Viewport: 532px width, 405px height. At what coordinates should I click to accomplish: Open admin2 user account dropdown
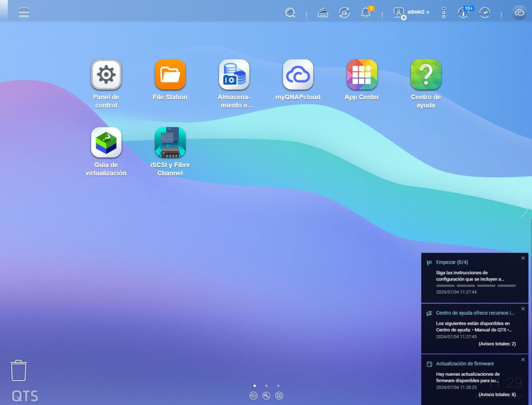click(x=411, y=13)
